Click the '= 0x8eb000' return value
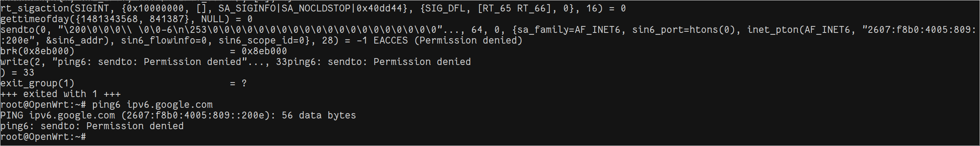The height and width of the screenshot is (146, 980). pos(258,51)
